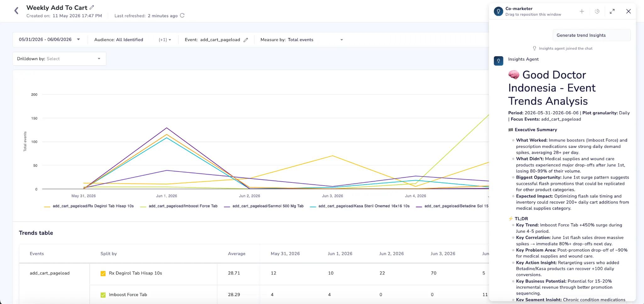
Task: Start a new Co-marketer chat
Action: click(582, 11)
